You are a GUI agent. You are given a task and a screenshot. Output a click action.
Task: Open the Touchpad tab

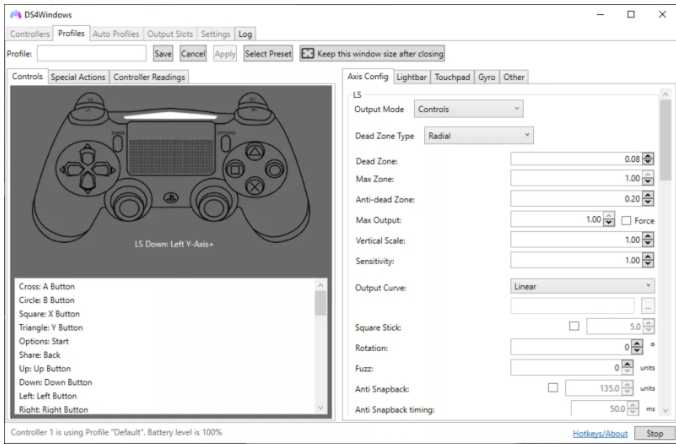click(452, 77)
